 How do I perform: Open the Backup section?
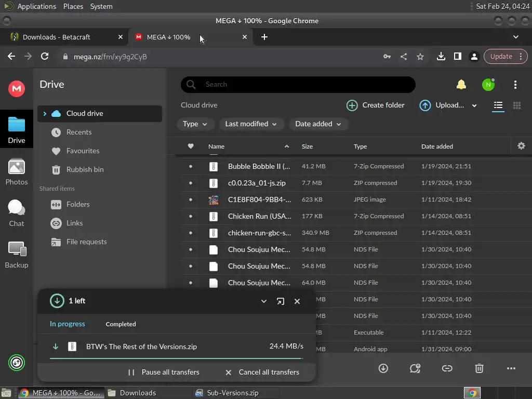click(x=16, y=255)
